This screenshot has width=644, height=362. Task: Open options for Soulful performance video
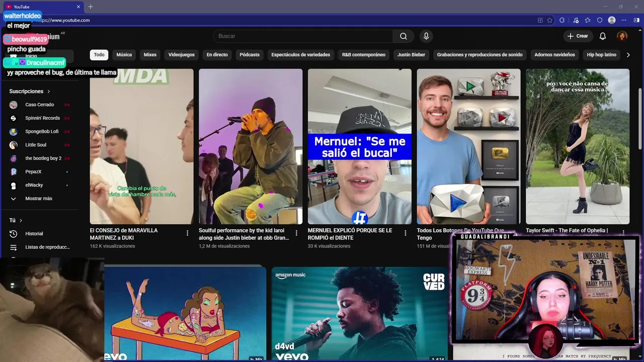point(296,233)
